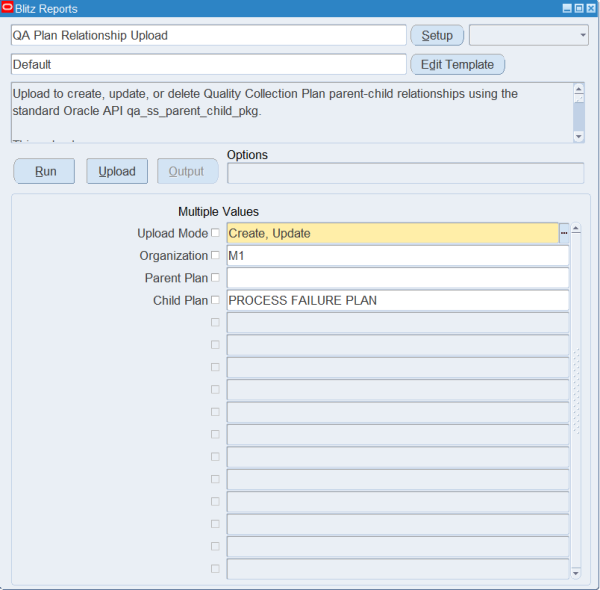Click the empty Parent Plan field
The image size is (600, 590).
coord(398,278)
